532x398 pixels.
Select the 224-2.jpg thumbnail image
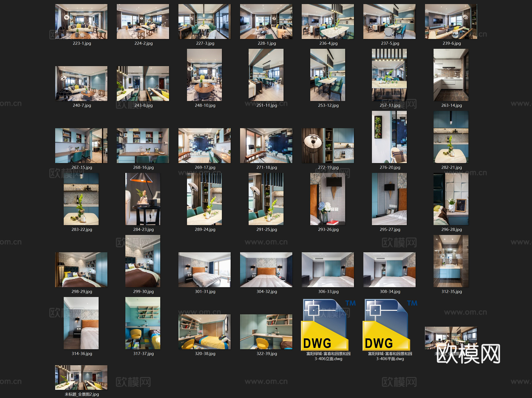click(143, 22)
